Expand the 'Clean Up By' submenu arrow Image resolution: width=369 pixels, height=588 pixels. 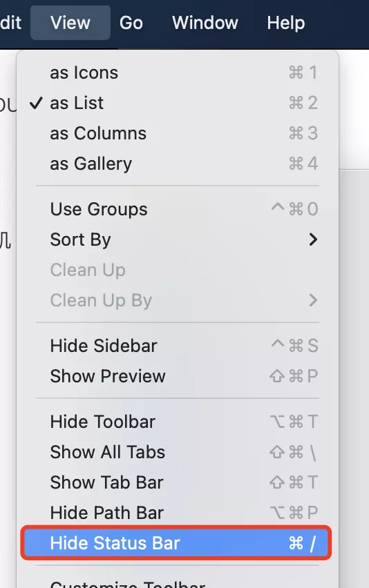coord(313,300)
